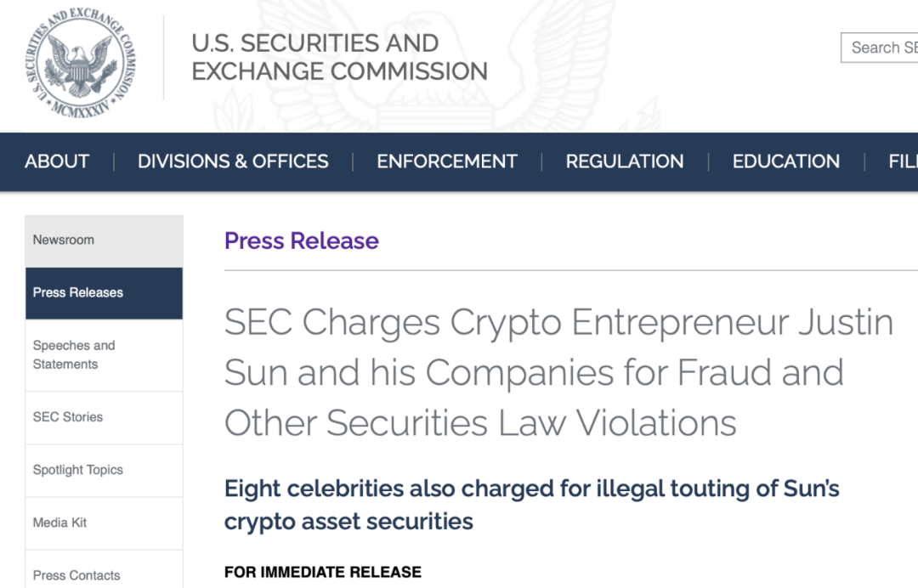Image resolution: width=918 pixels, height=588 pixels.
Task: Click the Justin Sun press release headline
Action: click(558, 373)
